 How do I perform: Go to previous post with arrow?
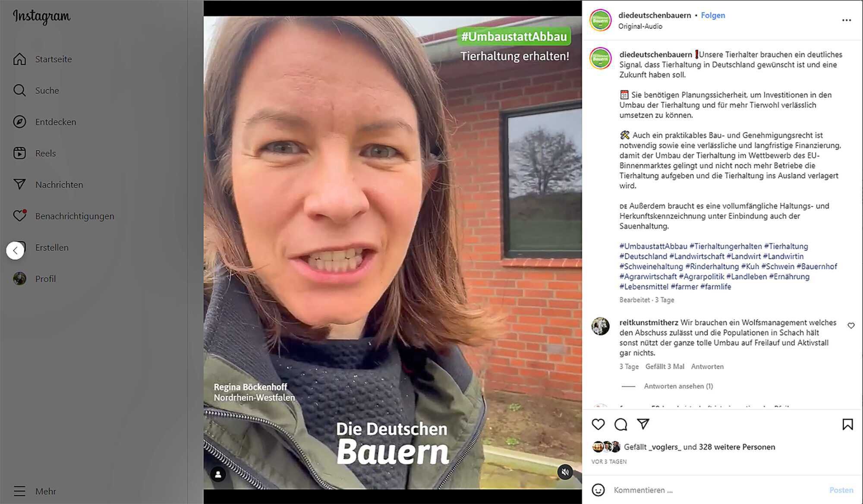tap(15, 250)
